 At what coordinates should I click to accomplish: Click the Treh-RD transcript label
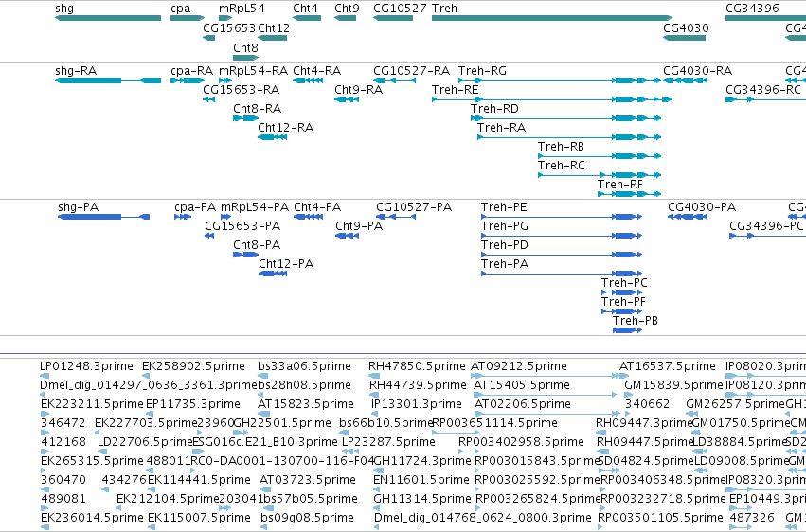click(494, 109)
